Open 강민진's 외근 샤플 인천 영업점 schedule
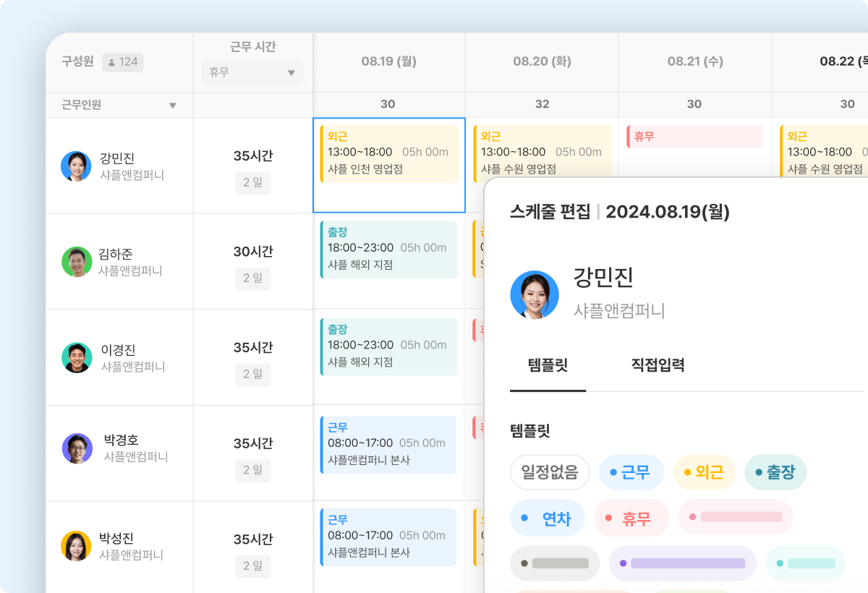Screen dimensions: 868x593 (x=390, y=153)
